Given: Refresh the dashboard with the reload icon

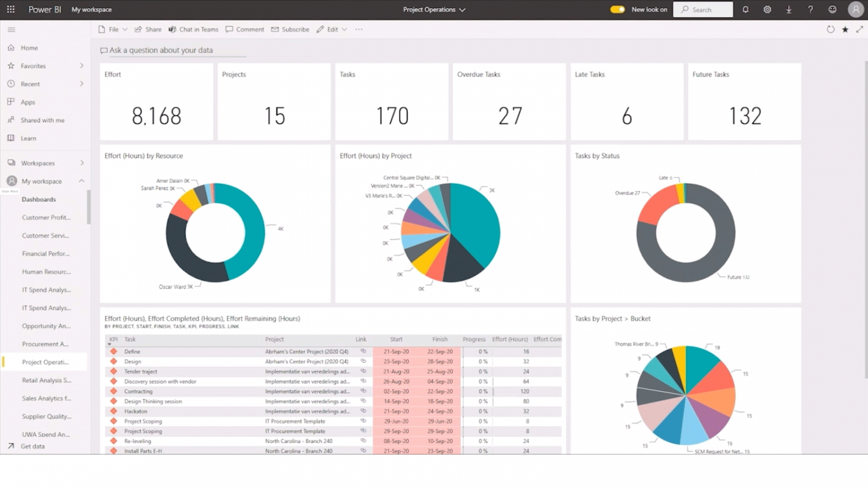Looking at the screenshot, I should [830, 29].
